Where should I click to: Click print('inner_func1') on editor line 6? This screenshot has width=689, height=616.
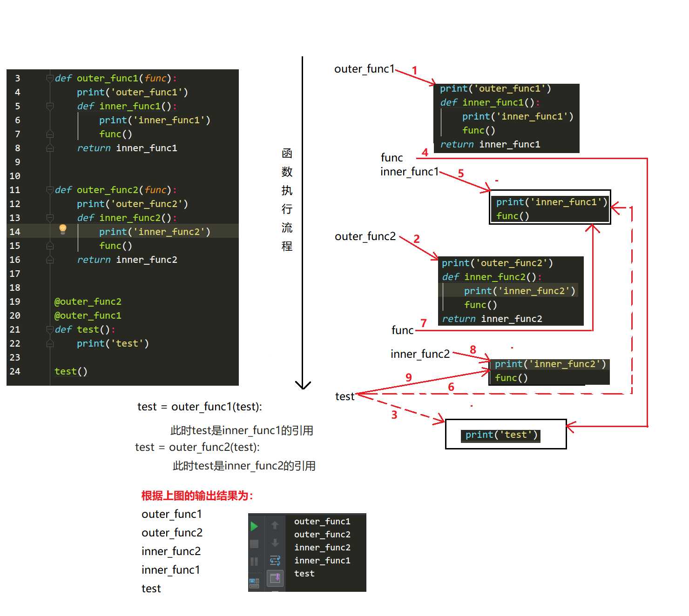tap(155, 121)
